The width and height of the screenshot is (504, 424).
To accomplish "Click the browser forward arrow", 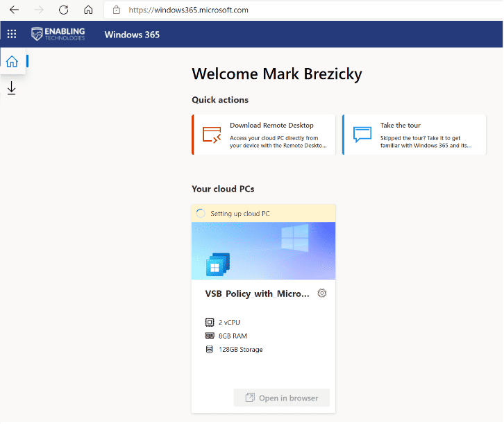I will (39, 10).
